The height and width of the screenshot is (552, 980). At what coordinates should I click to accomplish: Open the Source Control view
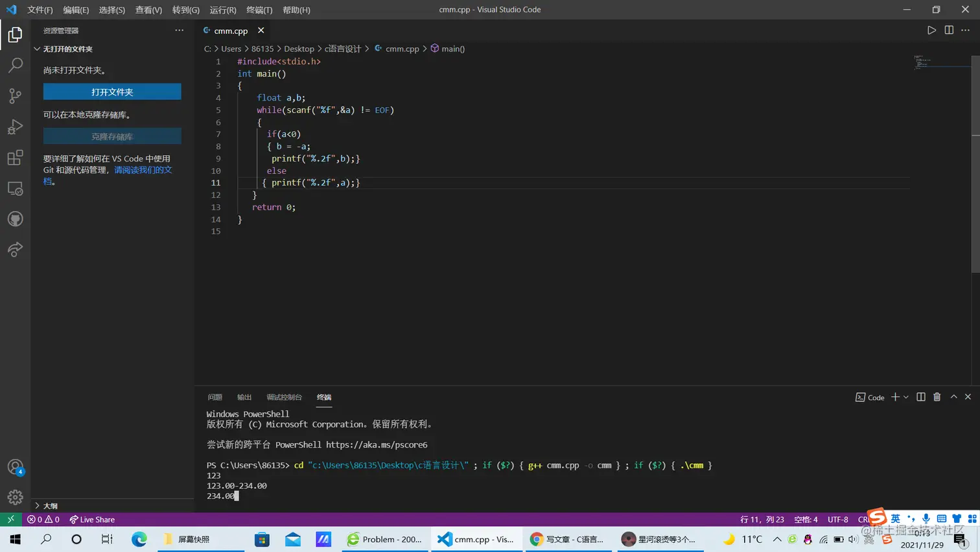click(x=15, y=96)
